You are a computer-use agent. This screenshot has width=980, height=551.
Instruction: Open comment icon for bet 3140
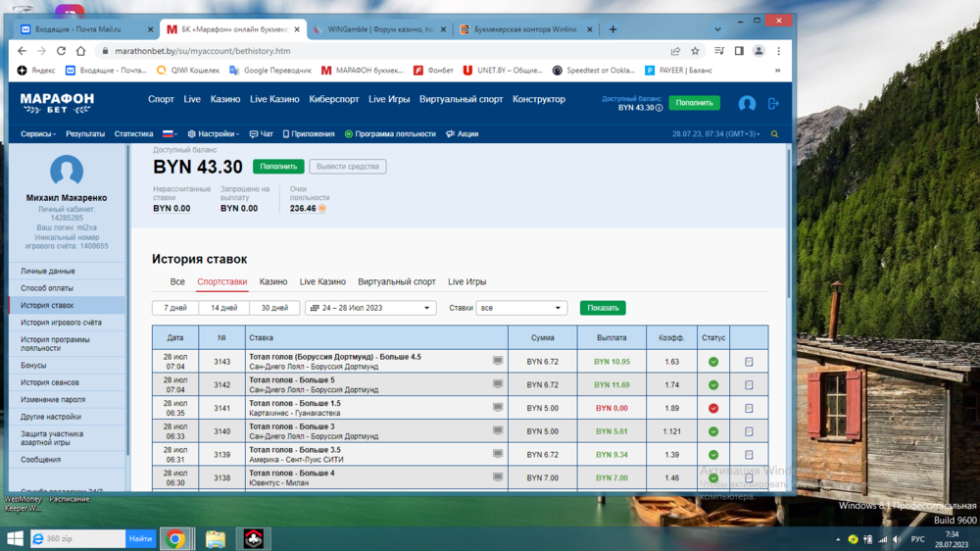pyautogui.click(x=498, y=430)
